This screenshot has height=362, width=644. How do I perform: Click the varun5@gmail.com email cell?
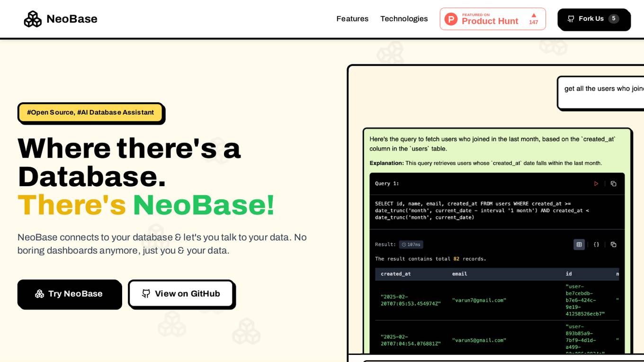coord(479,340)
